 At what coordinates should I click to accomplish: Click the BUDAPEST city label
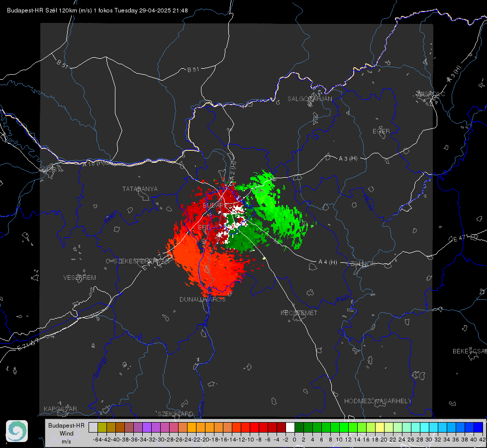click(218, 206)
